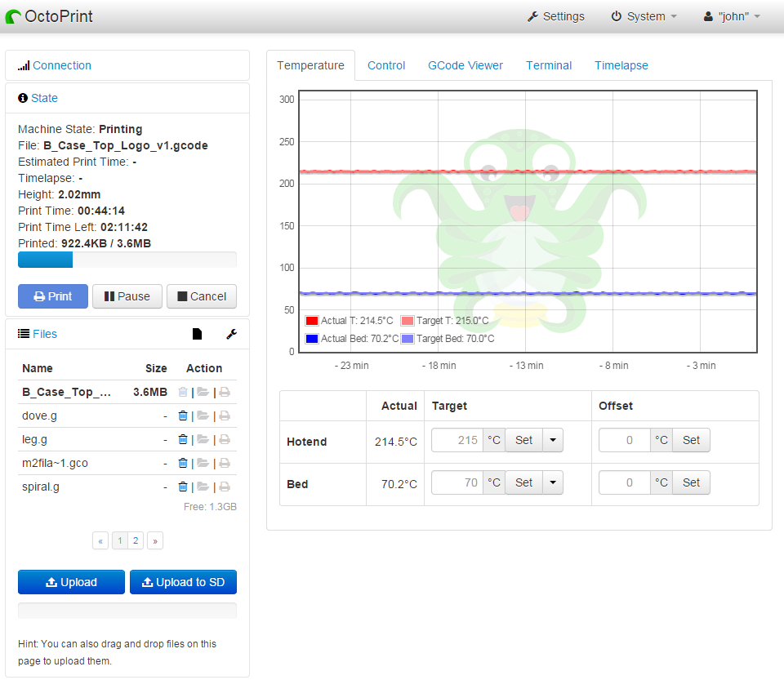Expand the Bed target preset dropdown arrow
The width and height of the screenshot is (784, 680).
coord(553,482)
